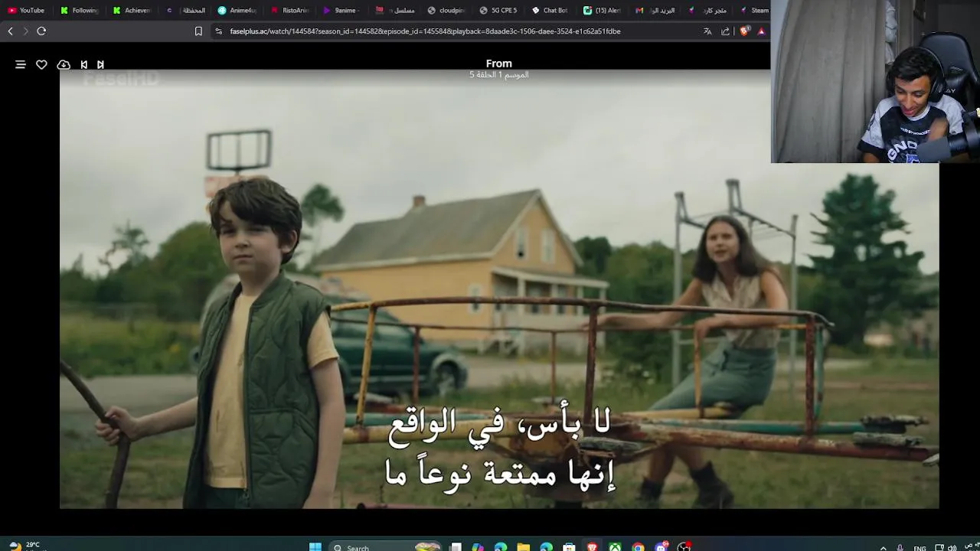The width and height of the screenshot is (980, 551).
Task: Switch to متجر كارد tab
Action: (x=708, y=11)
